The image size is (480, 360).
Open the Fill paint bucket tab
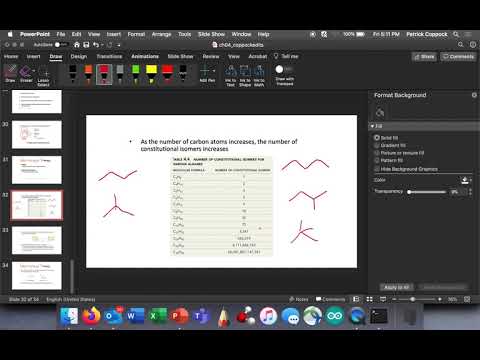(380, 113)
